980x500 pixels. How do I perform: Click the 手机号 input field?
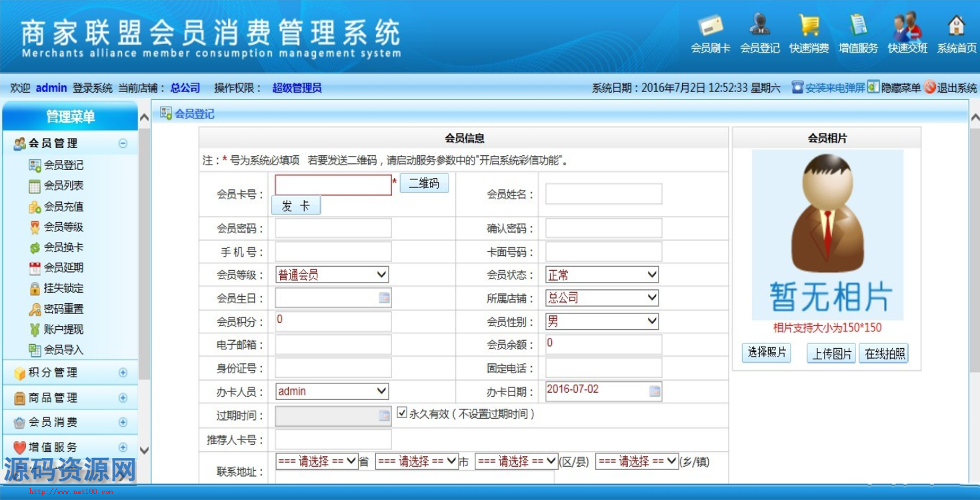coord(333,251)
